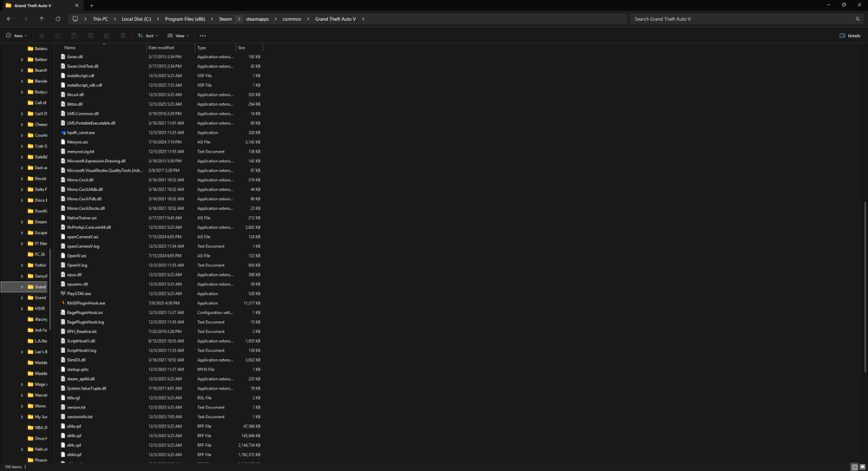This screenshot has width=868, height=471.
Task: Select the NativeTrainer.asi file
Action: click(82, 218)
